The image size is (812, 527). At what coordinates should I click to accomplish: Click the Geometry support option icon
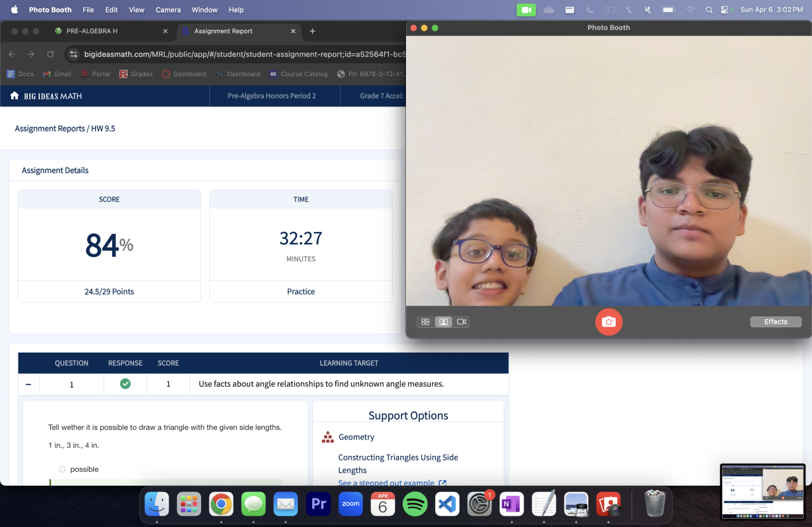tap(328, 437)
